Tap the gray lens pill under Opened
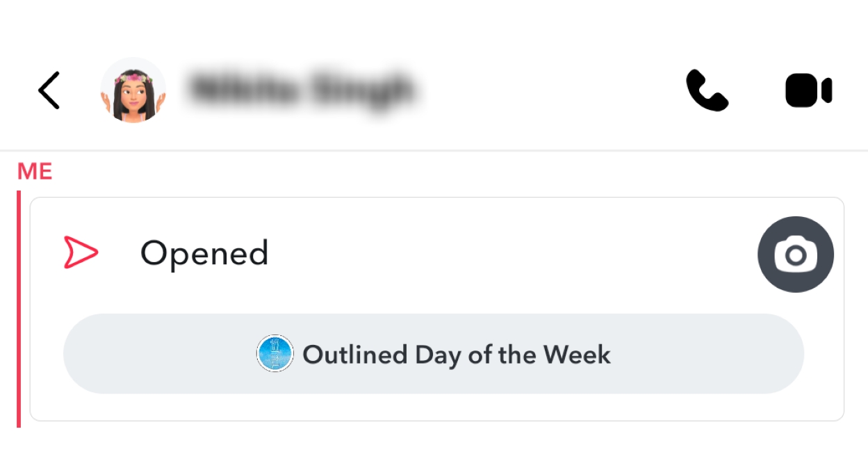The image size is (868, 452). (x=695, y=354)
